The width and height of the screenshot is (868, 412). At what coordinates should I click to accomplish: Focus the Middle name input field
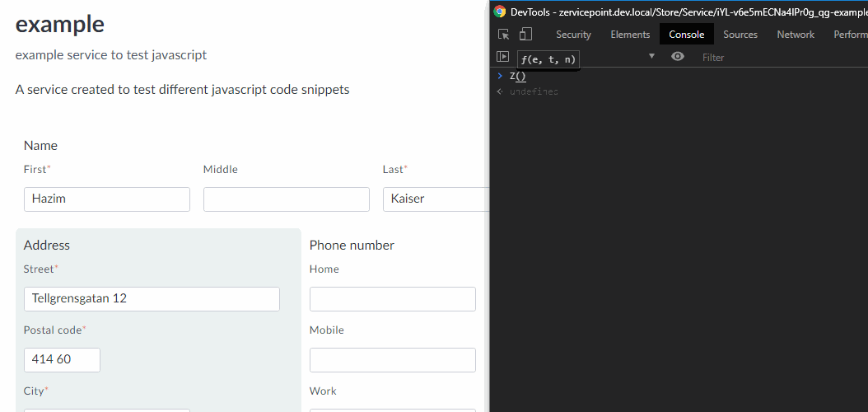[x=286, y=199]
